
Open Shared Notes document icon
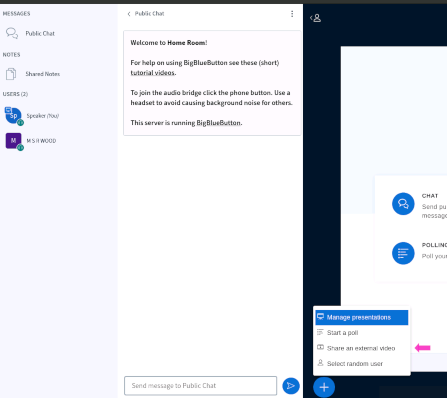click(11, 74)
